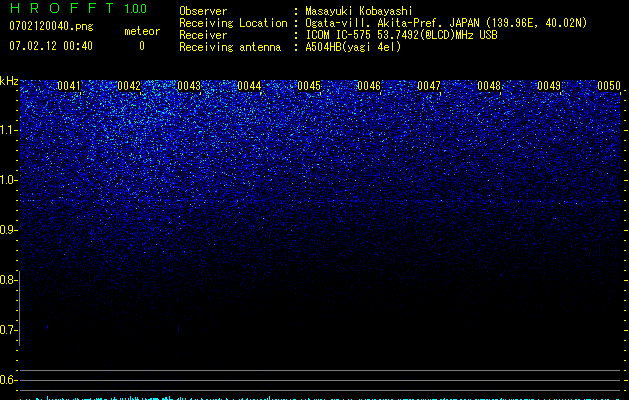The height and width of the screenshot is (400, 629).
Task: Click the 0.6 frequency axis label
Action: click(x=8, y=380)
